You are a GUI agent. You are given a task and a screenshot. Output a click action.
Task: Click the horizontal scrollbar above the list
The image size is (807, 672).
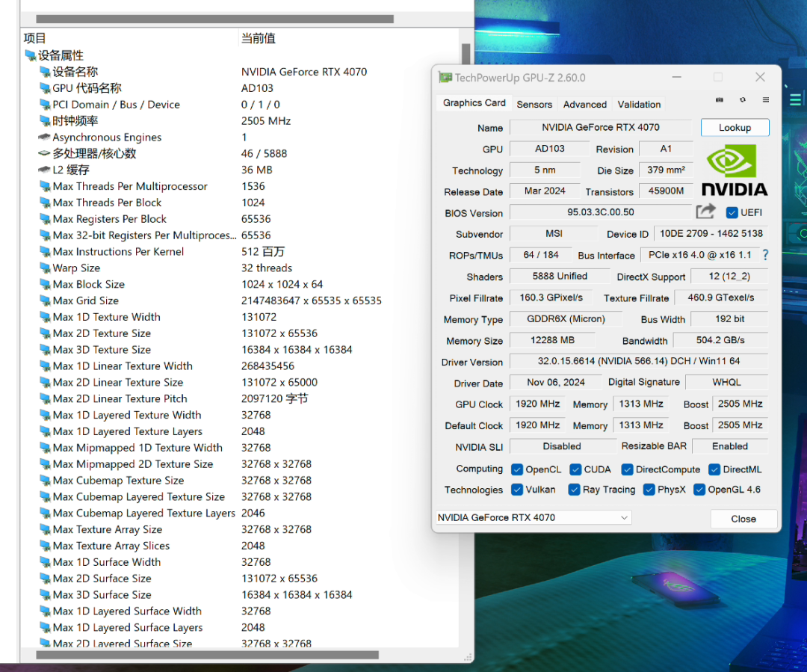214,19
